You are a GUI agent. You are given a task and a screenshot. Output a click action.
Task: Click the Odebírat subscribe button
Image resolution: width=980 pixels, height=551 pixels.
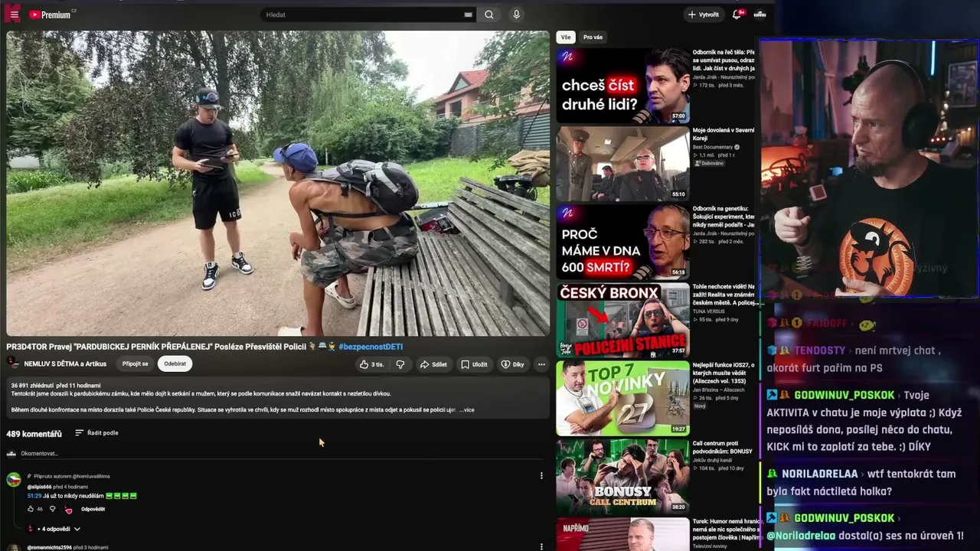click(x=175, y=364)
